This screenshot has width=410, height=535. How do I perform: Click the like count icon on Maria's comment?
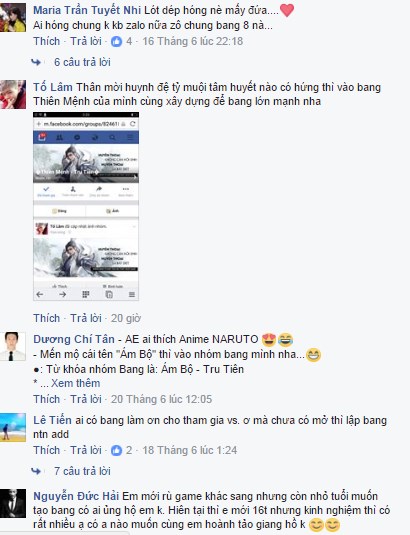point(116,42)
